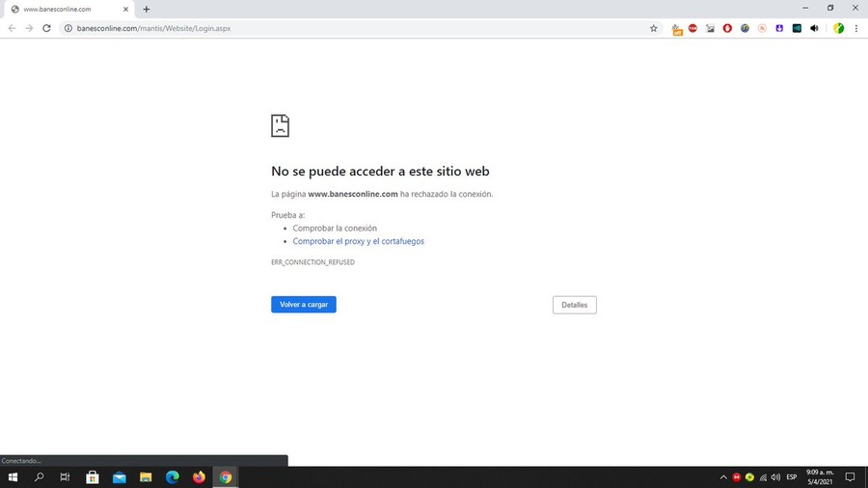Close the Chrome window
Screen dimensions: 868x488
[x=855, y=8]
